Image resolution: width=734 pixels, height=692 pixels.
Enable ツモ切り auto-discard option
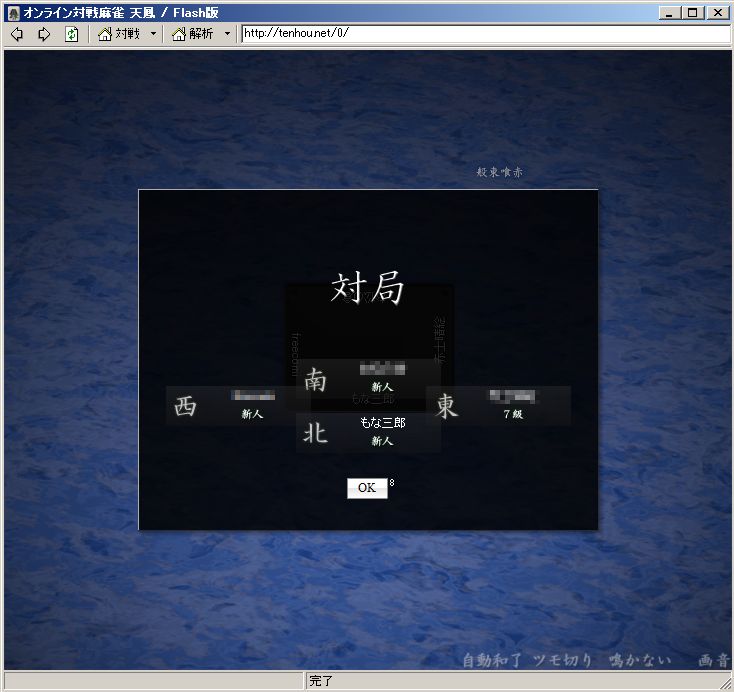(563, 661)
